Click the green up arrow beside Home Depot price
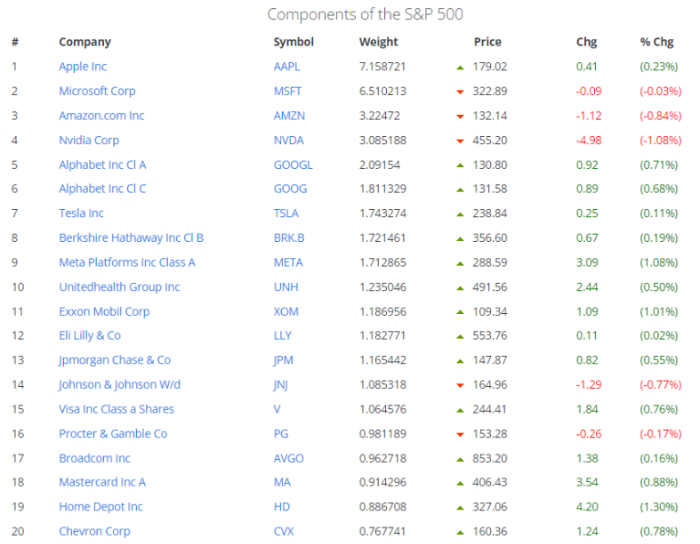Viewport: 700px width, 544px height. tap(460, 508)
